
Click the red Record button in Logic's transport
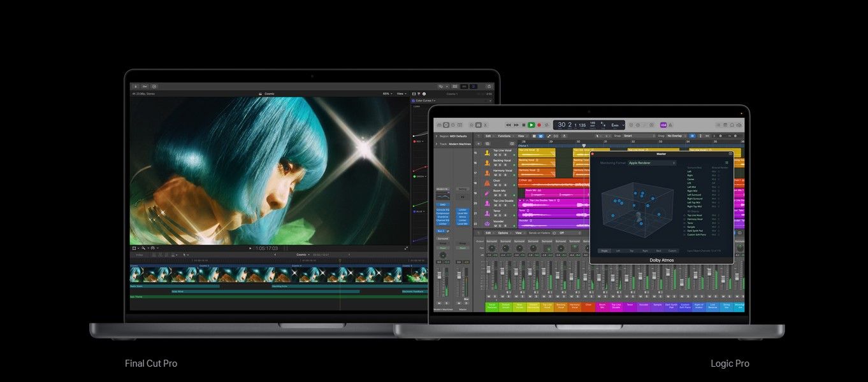coord(540,125)
